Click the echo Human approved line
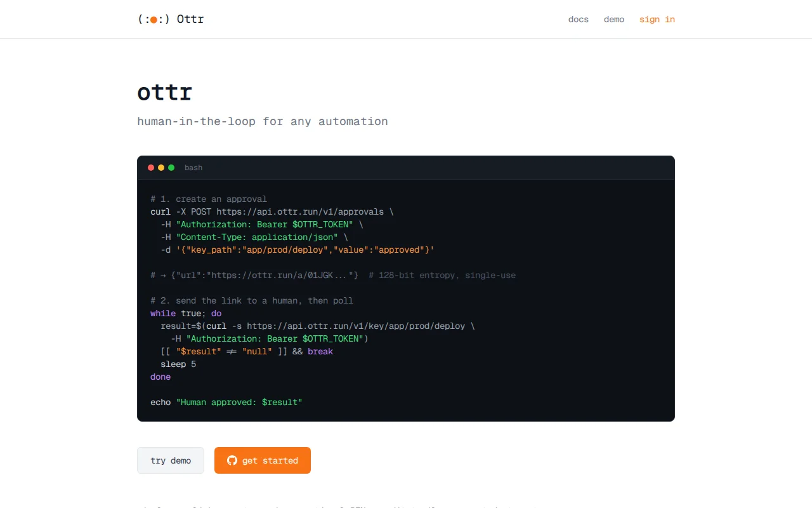812x508 pixels. [x=226, y=402]
